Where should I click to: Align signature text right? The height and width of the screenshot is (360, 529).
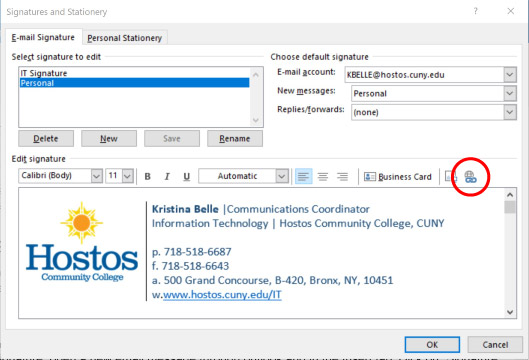(342, 176)
